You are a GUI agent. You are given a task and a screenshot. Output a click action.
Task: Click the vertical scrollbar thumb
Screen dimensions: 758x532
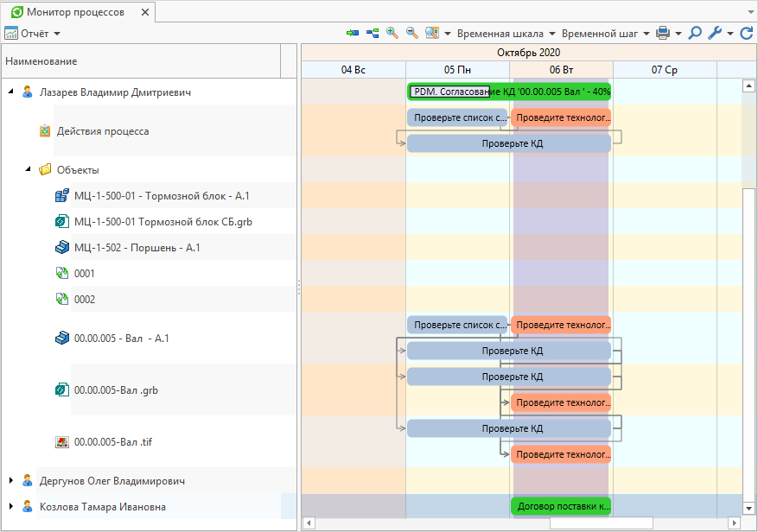748,345
